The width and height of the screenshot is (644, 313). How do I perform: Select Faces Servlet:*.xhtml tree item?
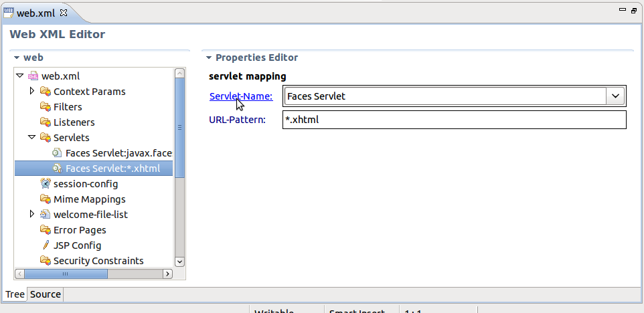(94, 168)
